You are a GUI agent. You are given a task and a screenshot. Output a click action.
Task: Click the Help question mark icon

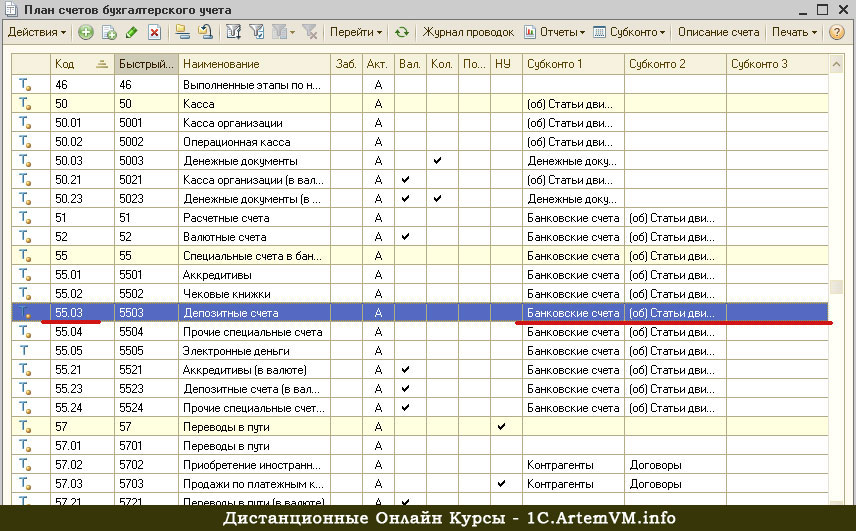[x=837, y=32]
